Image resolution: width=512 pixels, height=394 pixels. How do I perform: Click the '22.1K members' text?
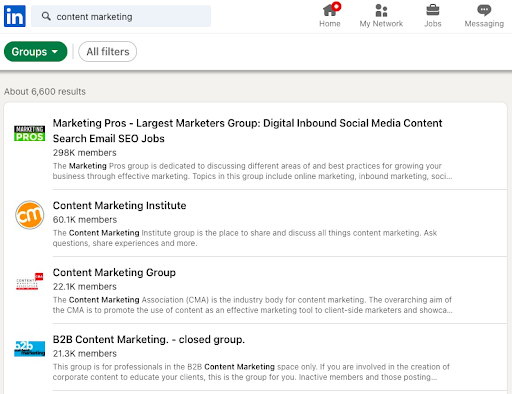tap(85, 287)
